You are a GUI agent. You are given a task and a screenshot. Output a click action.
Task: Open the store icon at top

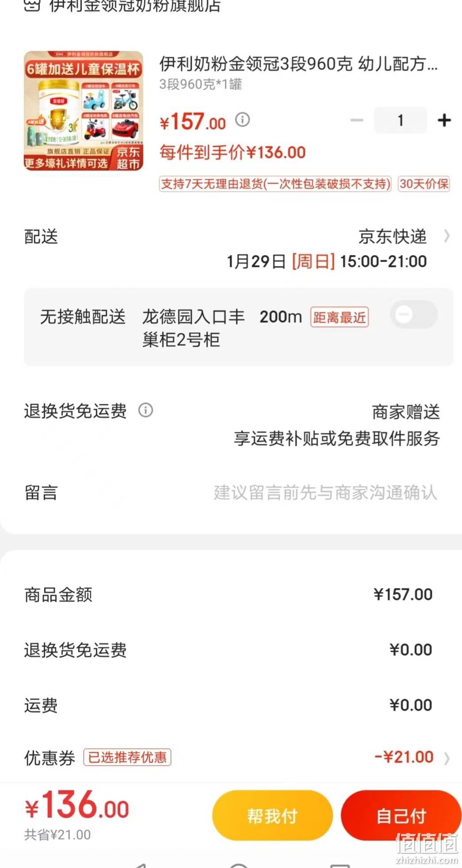point(32,5)
